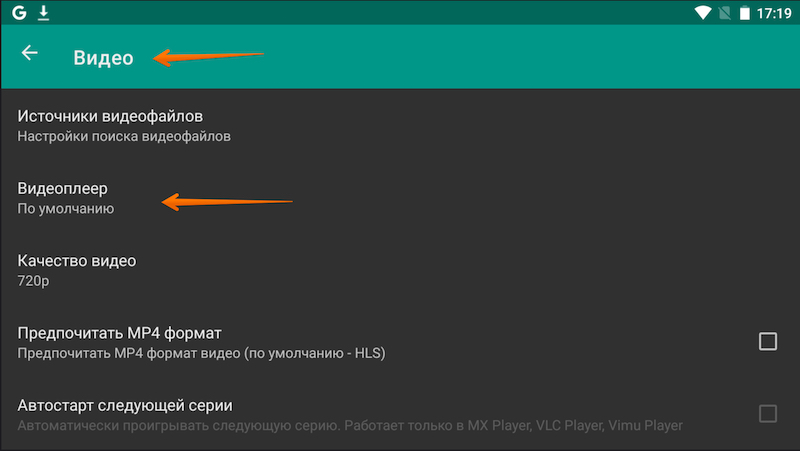800x451 pixels.
Task: Click the 17:19 clock in status bar
Action: (x=773, y=14)
